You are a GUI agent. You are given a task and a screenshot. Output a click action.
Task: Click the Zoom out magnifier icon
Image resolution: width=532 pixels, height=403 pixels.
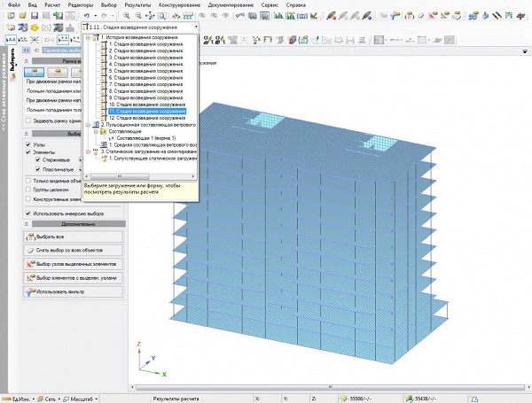coord(137,16)
